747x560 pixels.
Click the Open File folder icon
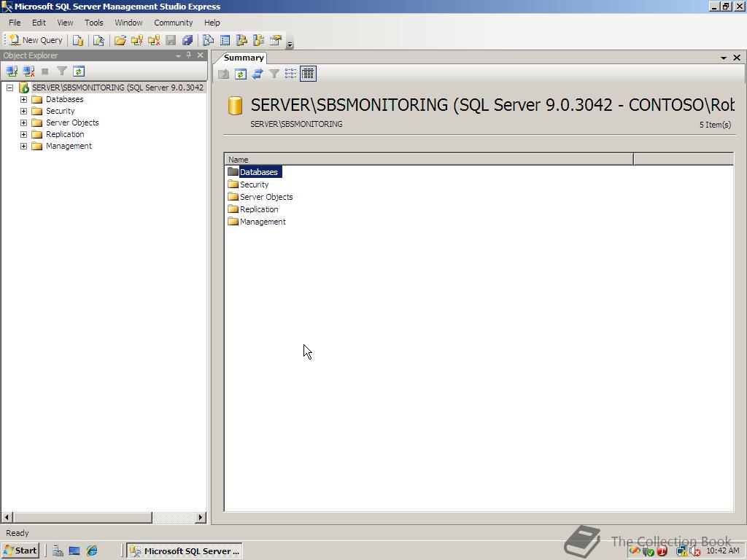pos(120,41)
